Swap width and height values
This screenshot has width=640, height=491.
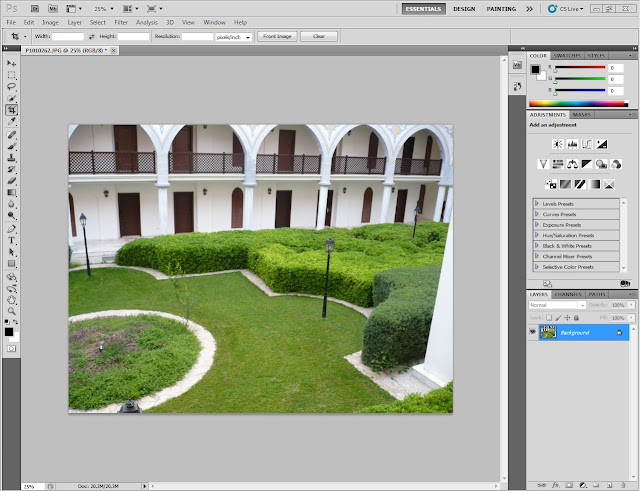(x=91, y=37)
